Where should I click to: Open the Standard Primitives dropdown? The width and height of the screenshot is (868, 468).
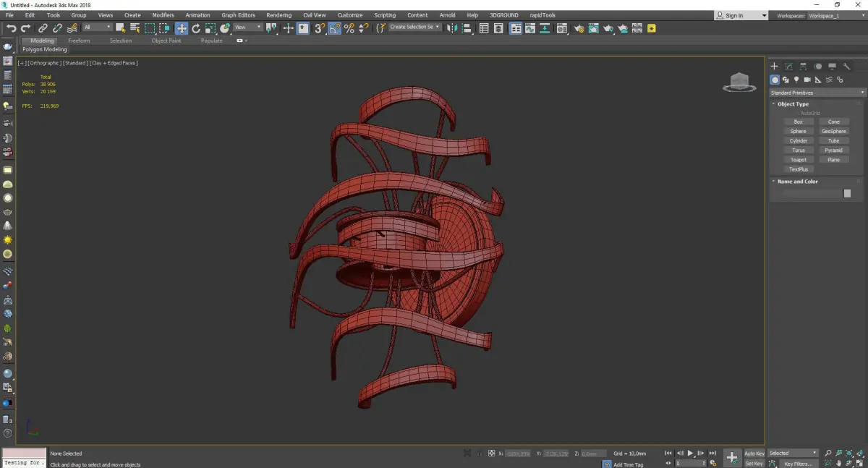[x=817, y=93]
